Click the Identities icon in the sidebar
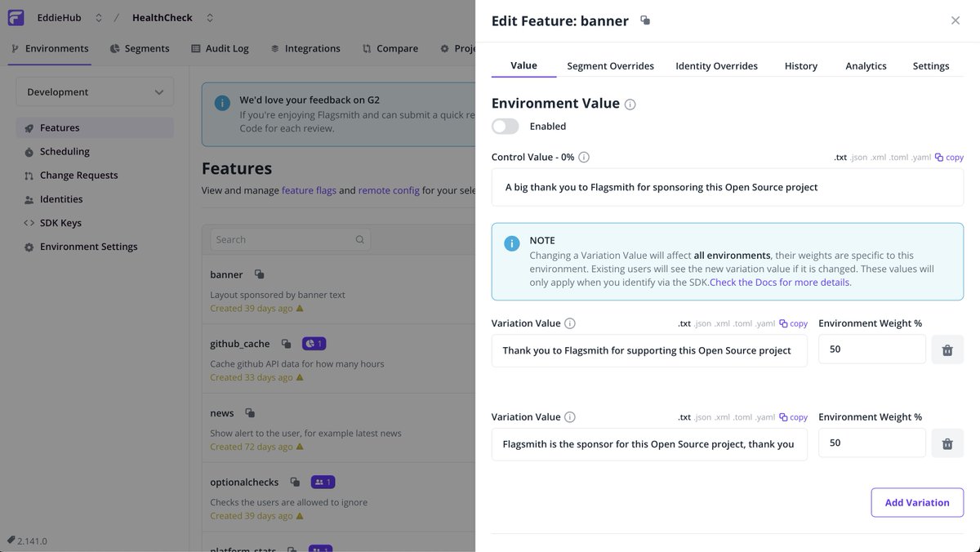This screenshot has height=552, width=980. [x=27, y=198]
